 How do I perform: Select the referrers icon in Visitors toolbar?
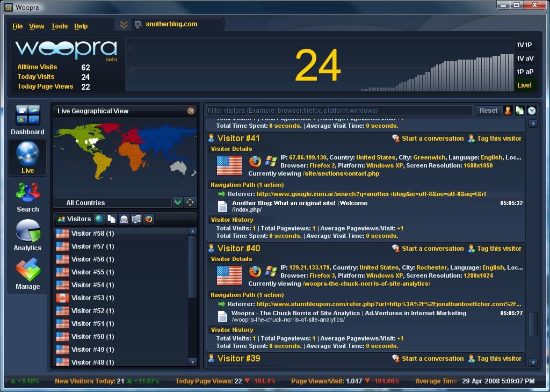124,219
